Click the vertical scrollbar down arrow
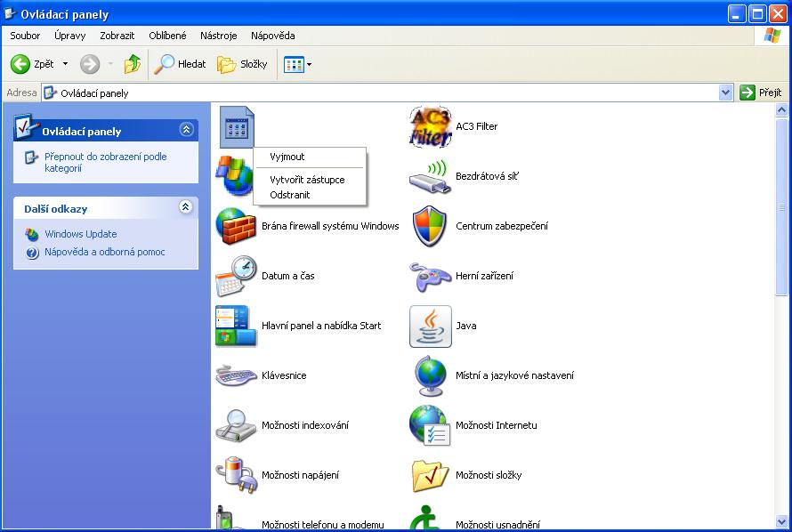The width and height of the screenshot is (792, 532). click(782, 522)
